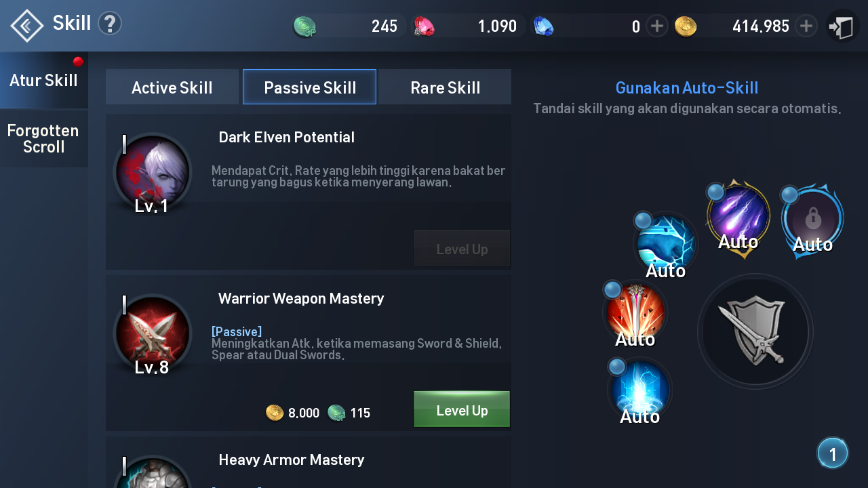The width and height of the screenshot is (868, 488).
Task: Tap the back arrow diamond icon
Action: [x=27, y=26]
